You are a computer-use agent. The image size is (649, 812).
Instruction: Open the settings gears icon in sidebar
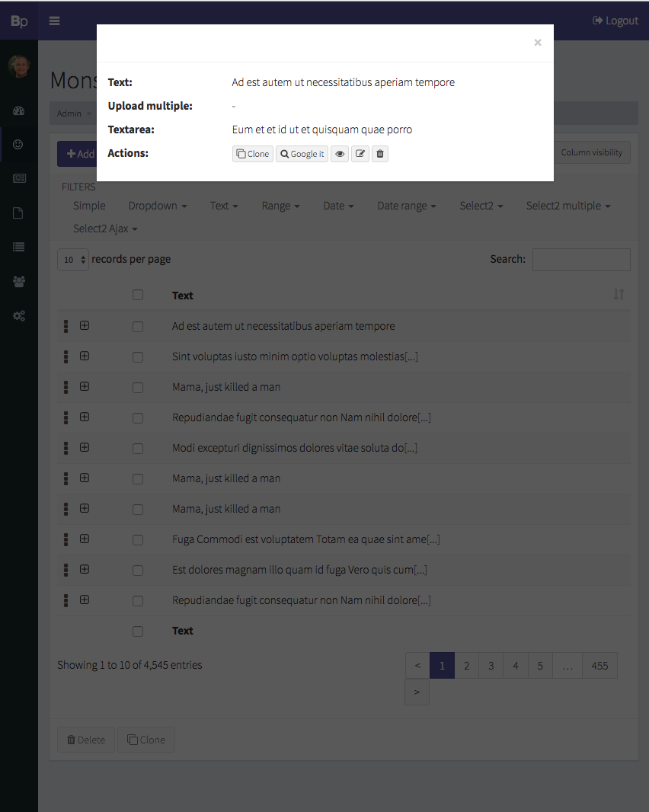pyautogui.click(x=18, y=315)
